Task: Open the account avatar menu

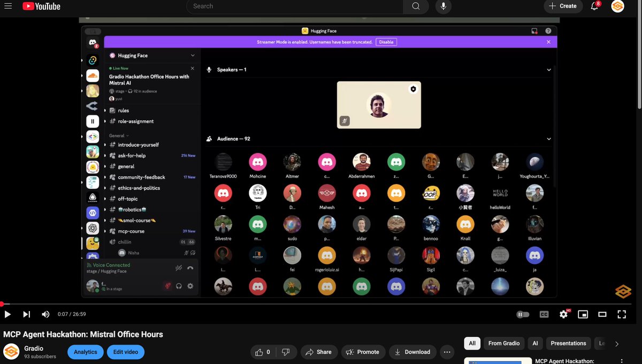Action: [x=617, y=6]
